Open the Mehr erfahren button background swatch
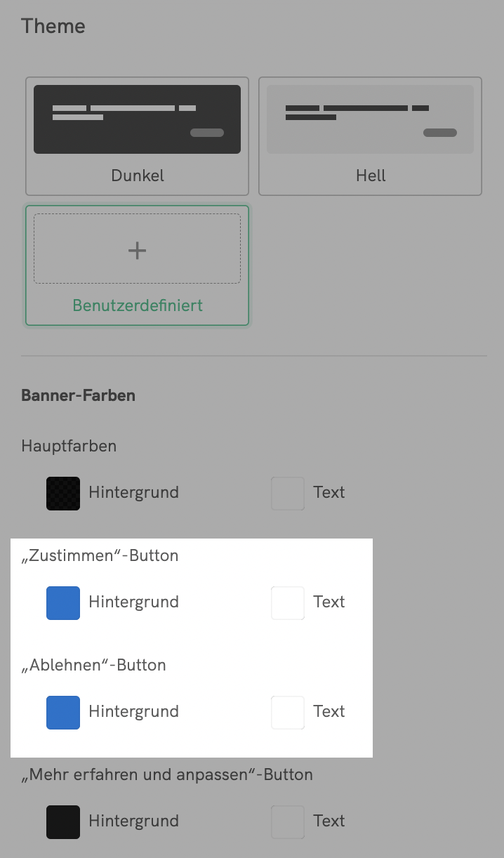This screenshot has width=504, height=858. [63, 821]
